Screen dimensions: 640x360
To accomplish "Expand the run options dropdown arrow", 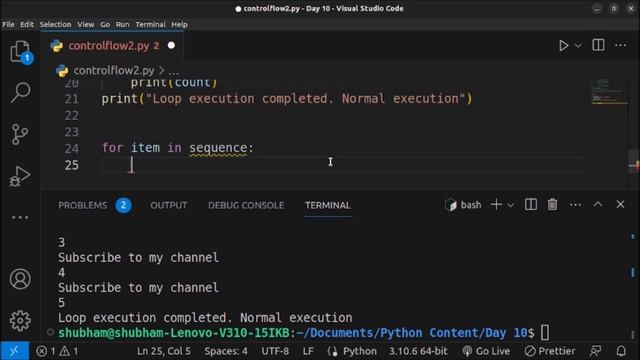I will point(578,46).
